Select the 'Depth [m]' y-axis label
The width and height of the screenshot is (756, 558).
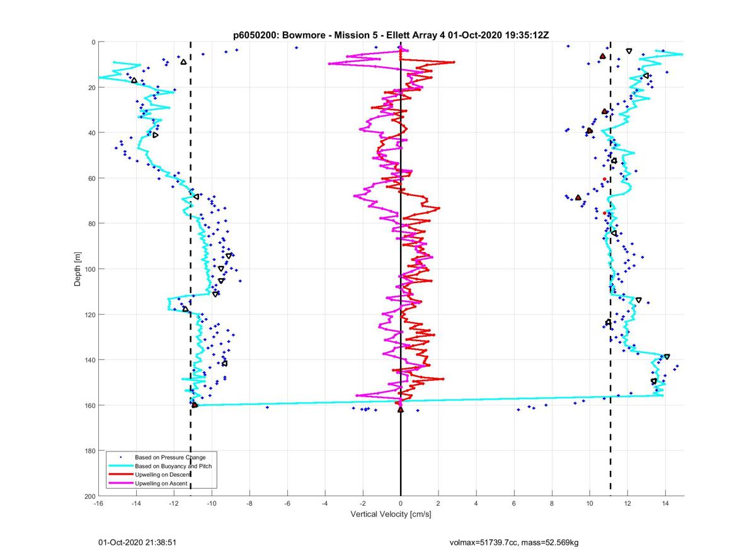(77, 269)
